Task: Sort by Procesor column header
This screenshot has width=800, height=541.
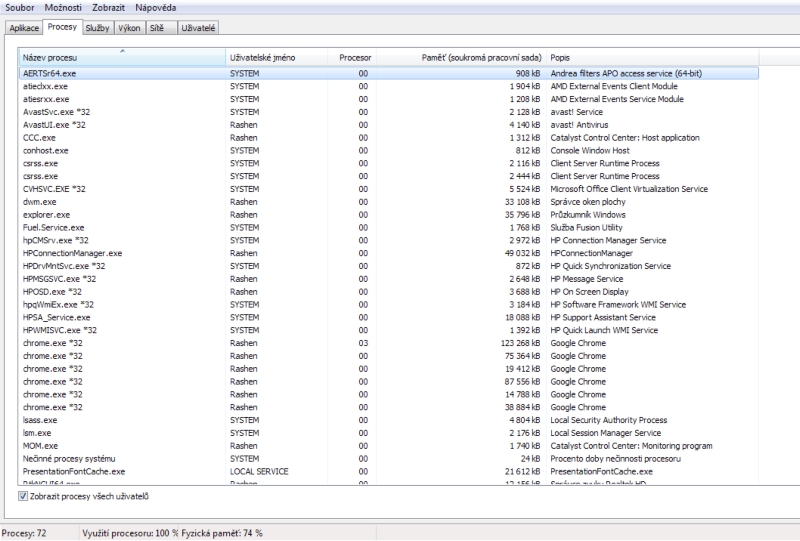Action: (355, 58)
